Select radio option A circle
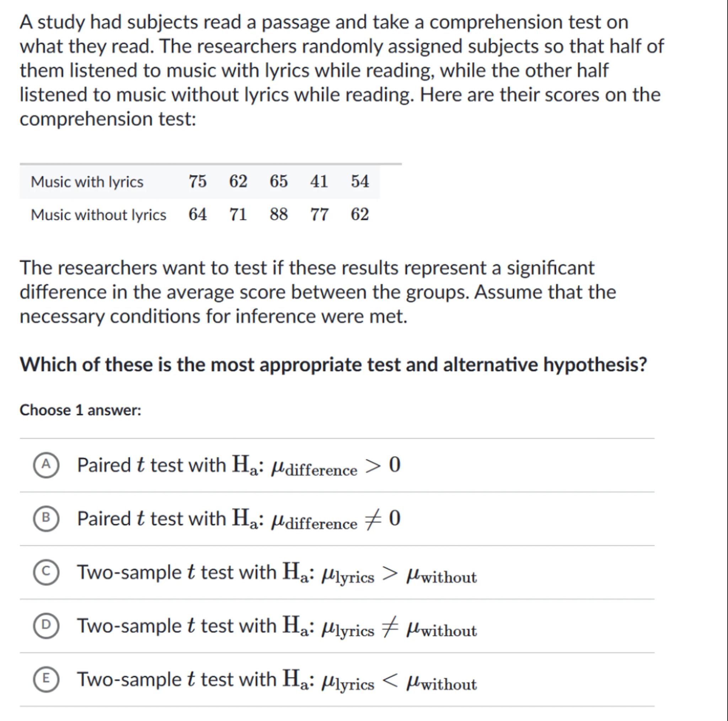 (x=46, y=465)
